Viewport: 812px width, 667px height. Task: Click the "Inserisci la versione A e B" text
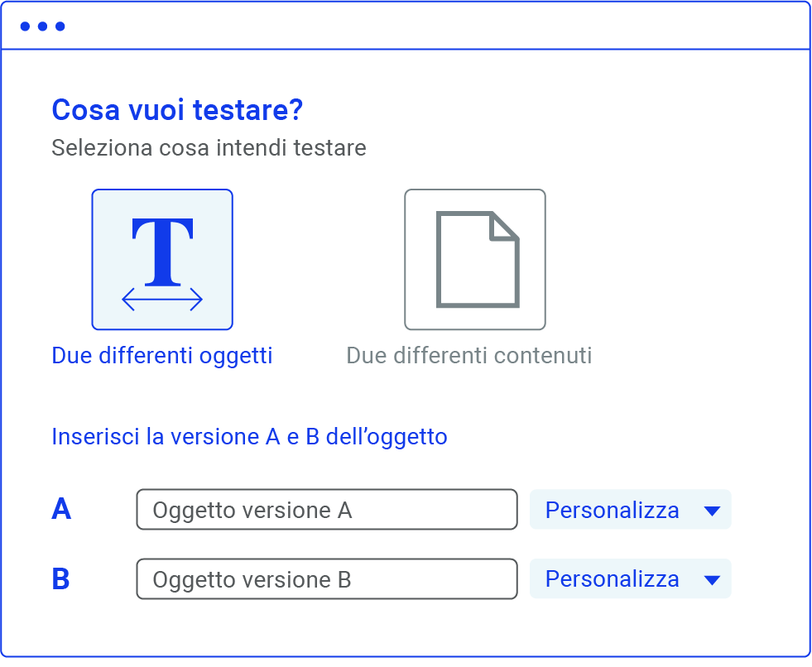[x=249, y=436]
